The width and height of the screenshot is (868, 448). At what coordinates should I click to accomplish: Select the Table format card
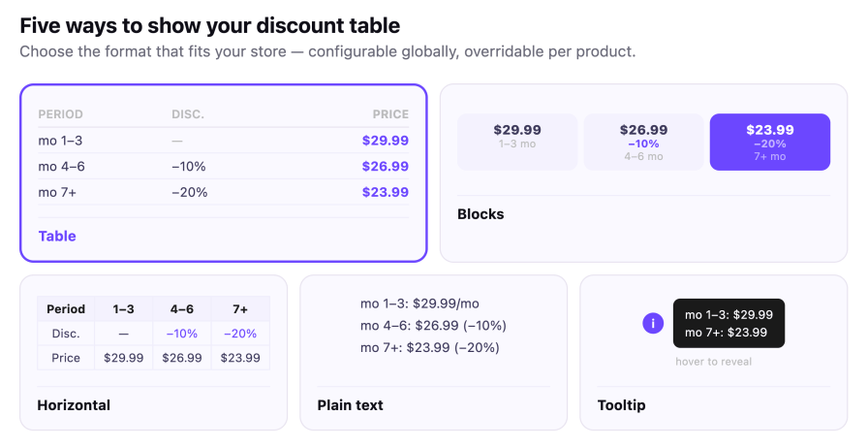coord(223,173)
